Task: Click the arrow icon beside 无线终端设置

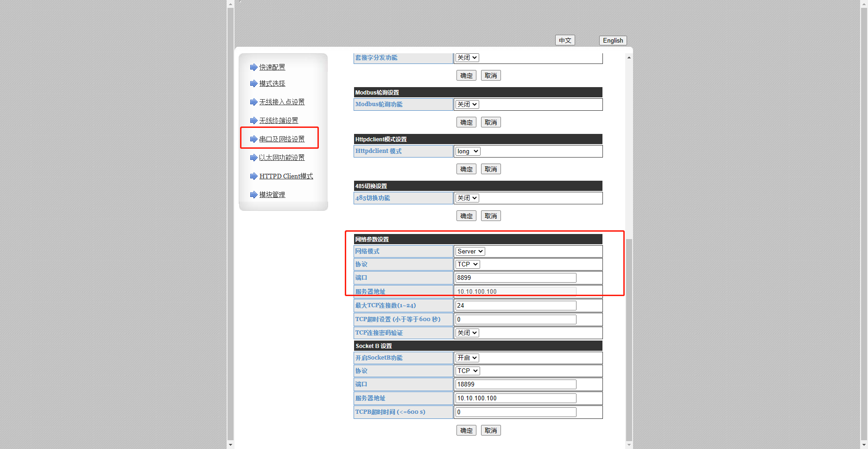Action: point(253,120)
